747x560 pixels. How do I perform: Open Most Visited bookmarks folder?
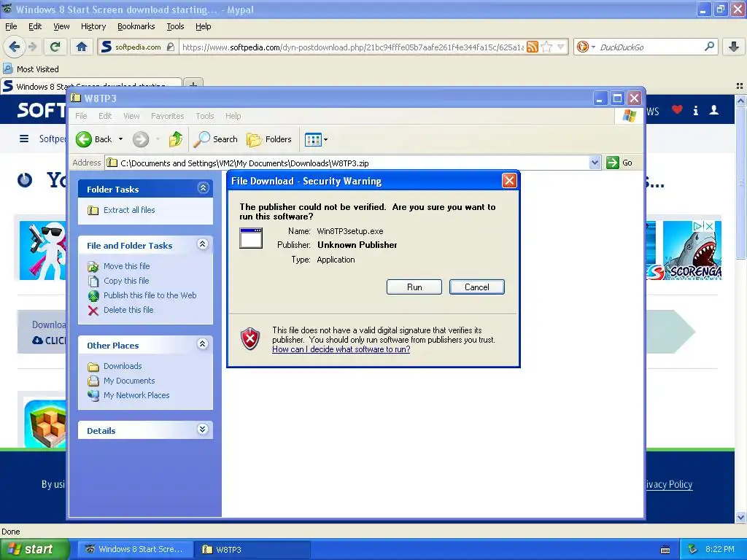31,69
